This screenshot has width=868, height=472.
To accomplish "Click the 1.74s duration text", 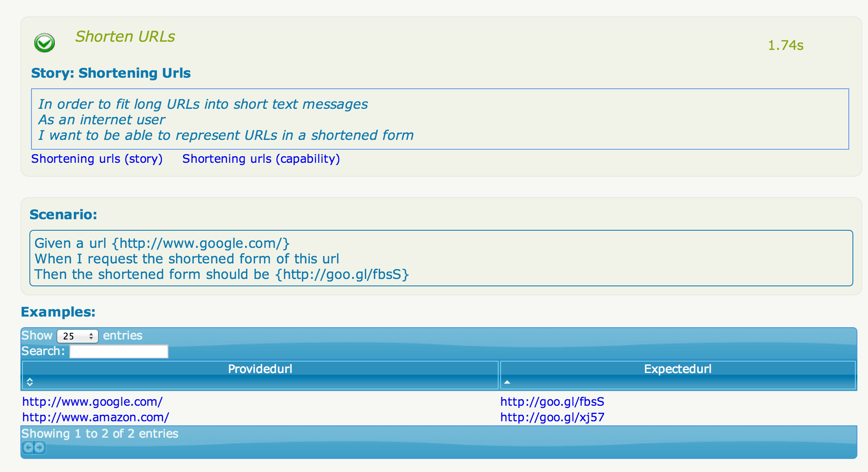I will tap(785, 45).
